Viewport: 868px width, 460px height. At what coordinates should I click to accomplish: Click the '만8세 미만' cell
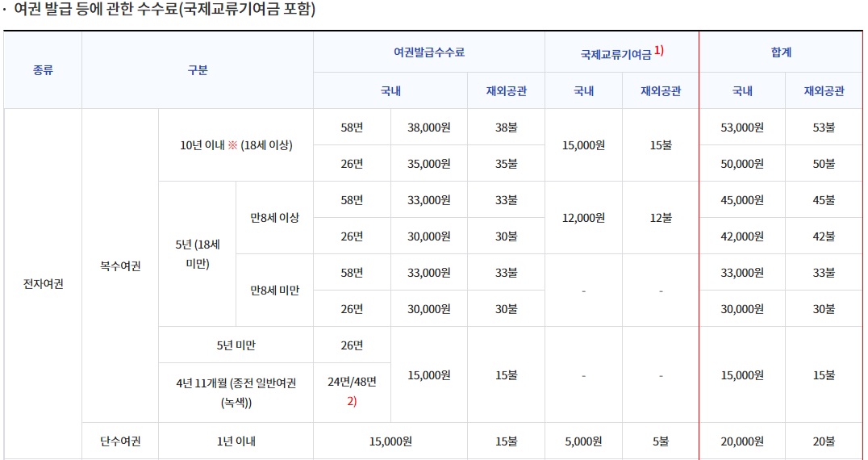[274, 290]
